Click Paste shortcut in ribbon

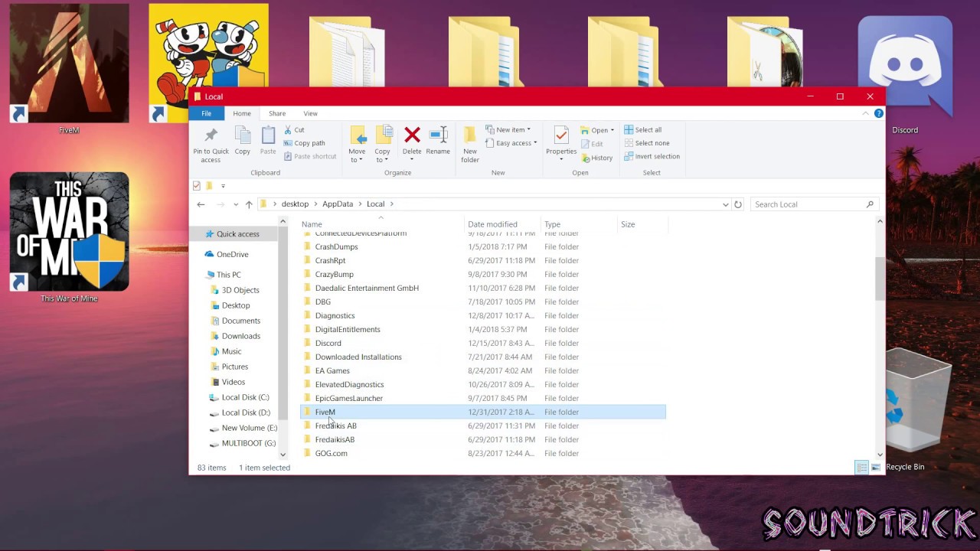pos(310,156)
